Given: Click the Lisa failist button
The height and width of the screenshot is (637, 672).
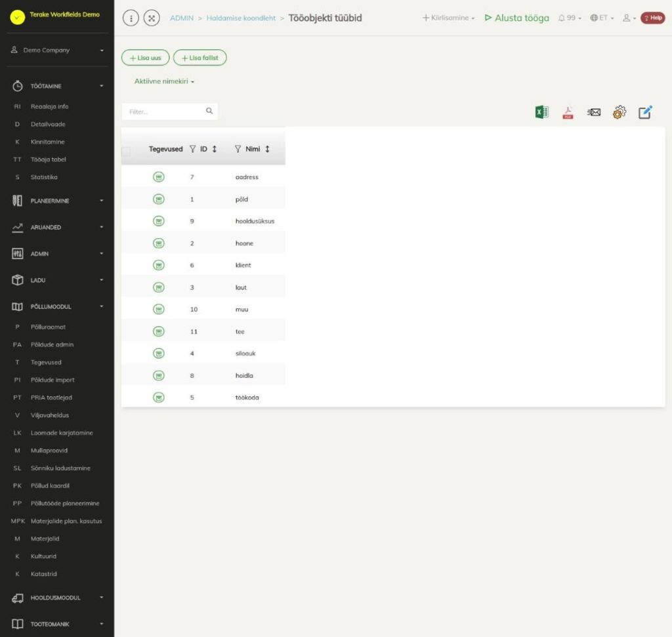Looking at the screenshot, I should click(199, 58).
